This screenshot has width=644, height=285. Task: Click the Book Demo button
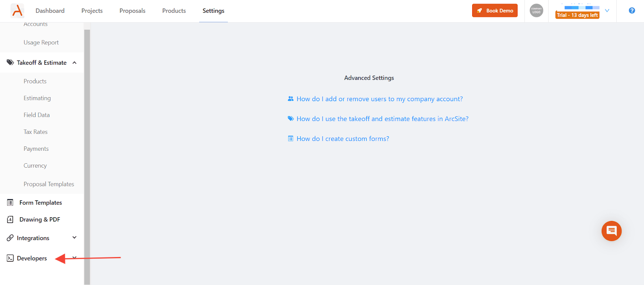click(x=495, y=10)
